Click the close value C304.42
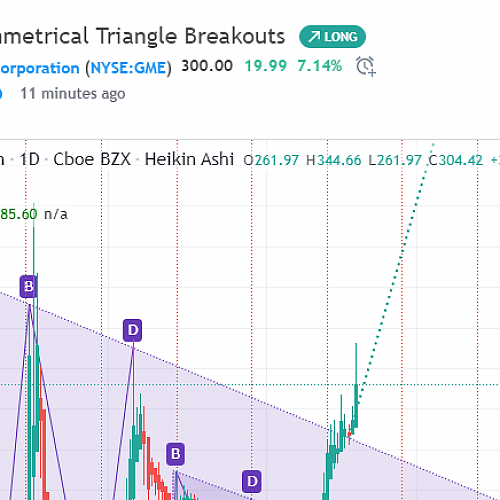This screenshot has width=500, height=500. click(455, 160)
